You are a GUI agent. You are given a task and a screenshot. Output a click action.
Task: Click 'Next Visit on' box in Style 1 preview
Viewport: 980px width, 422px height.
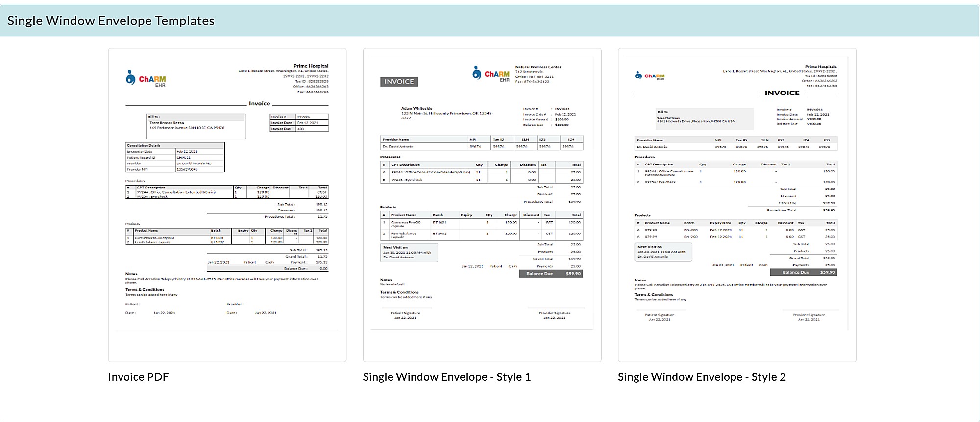tap(409, 252)
